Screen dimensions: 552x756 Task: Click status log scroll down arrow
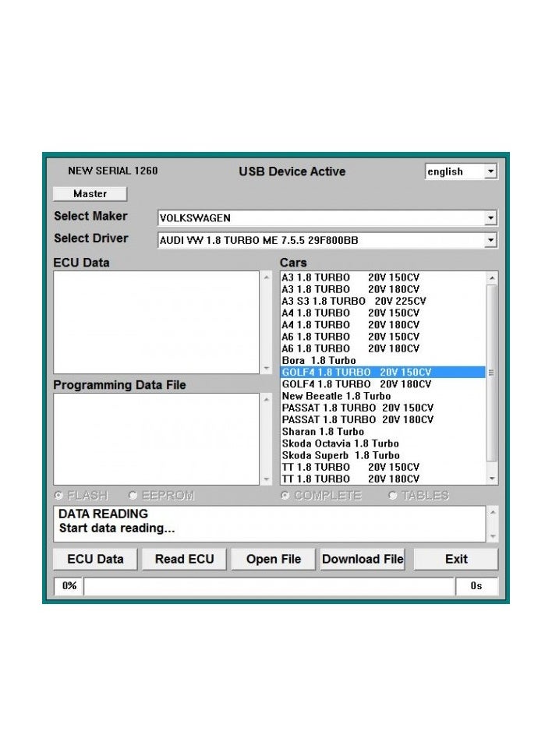click(x=493, y=536)
